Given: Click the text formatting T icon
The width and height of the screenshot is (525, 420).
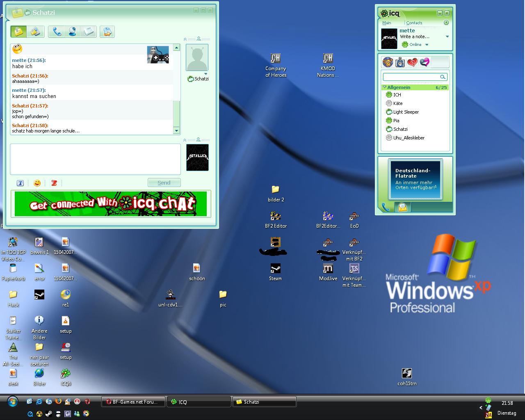Looking at the screenshot, I should [x=20, y=183].
